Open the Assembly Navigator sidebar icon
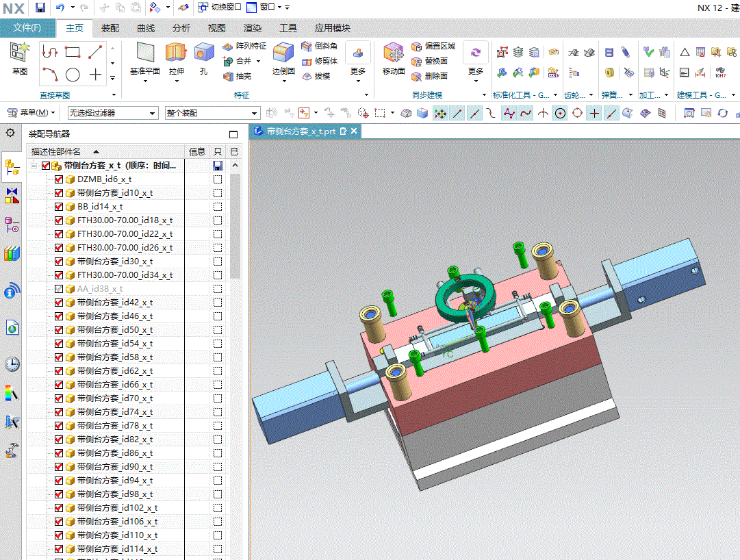The height and width of the screenshot is (560, 740). point(12,166)
